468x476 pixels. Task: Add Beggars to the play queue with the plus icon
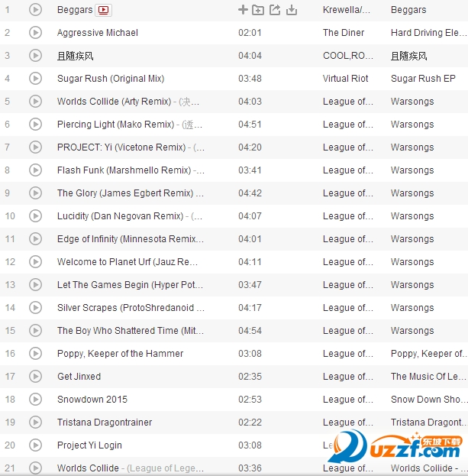coord(243,10)
